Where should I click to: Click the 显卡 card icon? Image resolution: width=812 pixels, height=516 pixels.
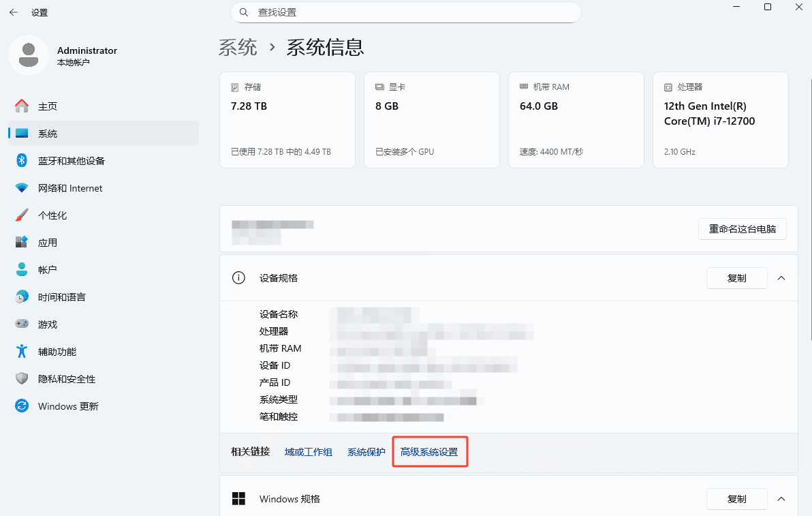click(x=379, y=87)
